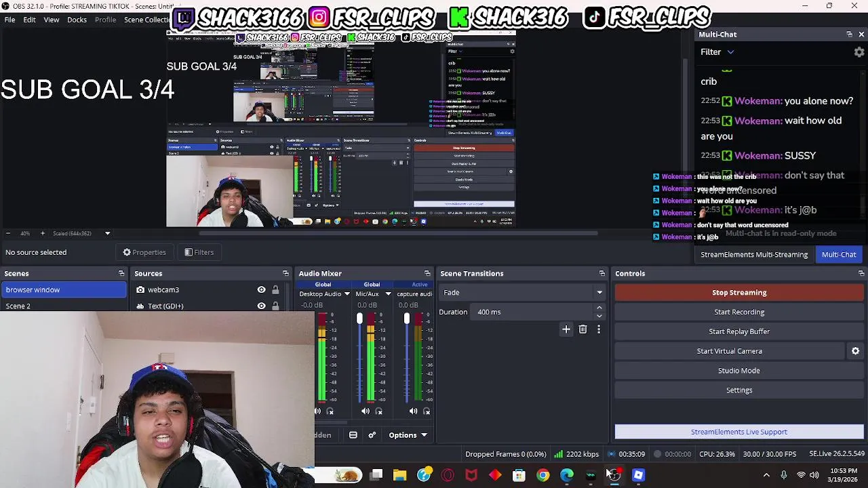The width and height of the screenshot is (868, 488).
Task: Open McAfee from the taskbar
Action: pos(471,475)
